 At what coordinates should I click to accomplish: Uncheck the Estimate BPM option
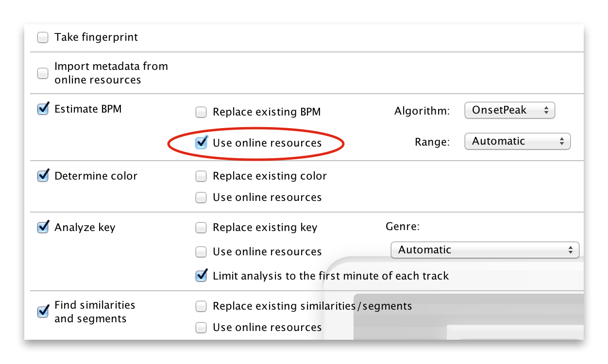pos(43,109)
